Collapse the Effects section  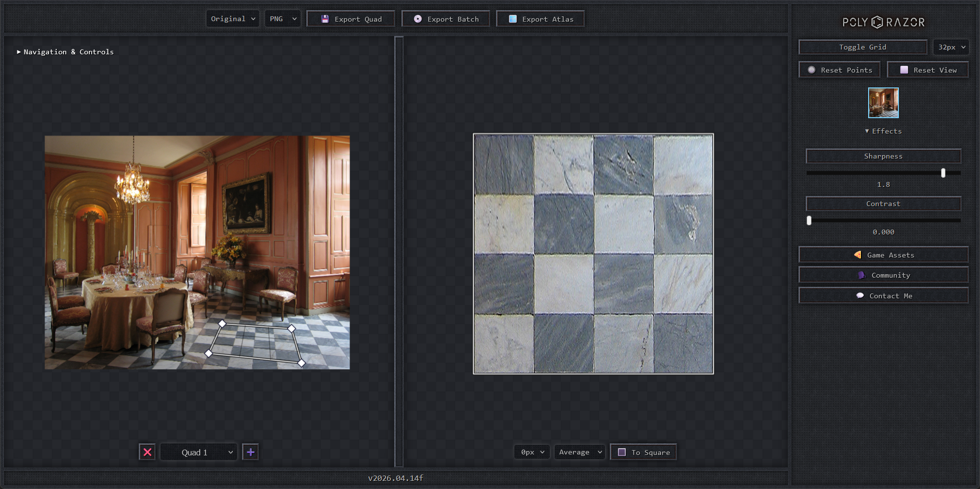pos(883,131)
